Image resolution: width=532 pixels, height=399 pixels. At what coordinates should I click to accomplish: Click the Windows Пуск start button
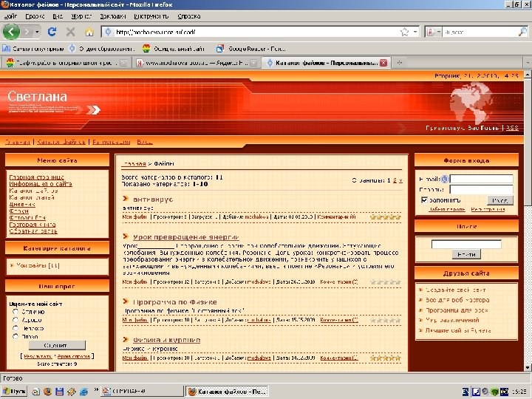click(x=14, y=391)
